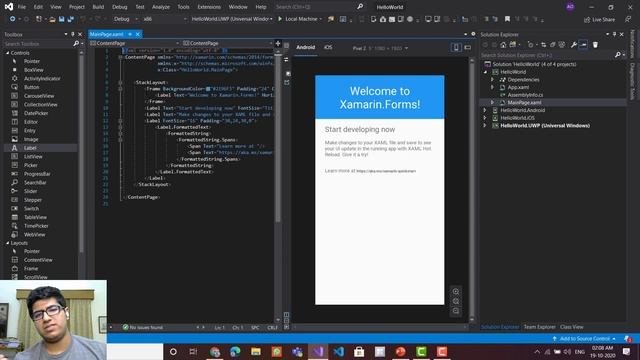Click the Toolbox search magnifier icon
The height and width of the screenshot is (360, 640).
coord(76,43)
